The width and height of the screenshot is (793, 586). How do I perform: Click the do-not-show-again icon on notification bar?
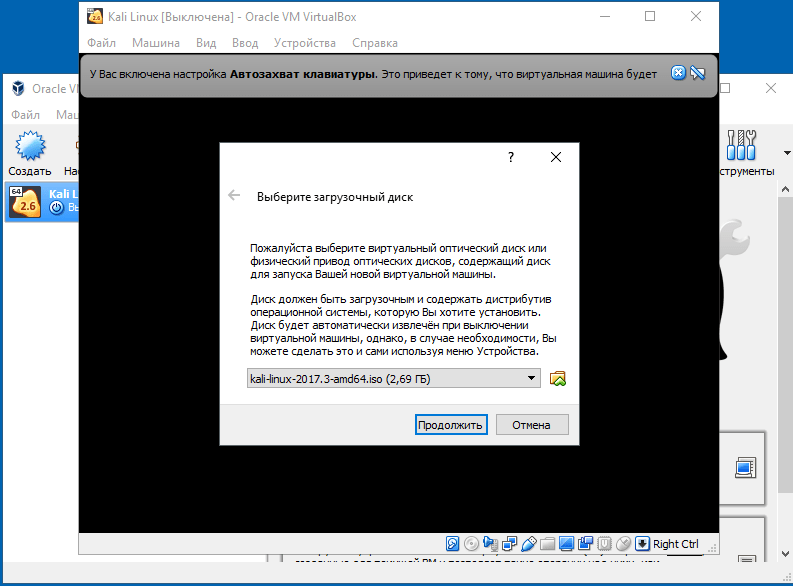click(x=698, y=73)
